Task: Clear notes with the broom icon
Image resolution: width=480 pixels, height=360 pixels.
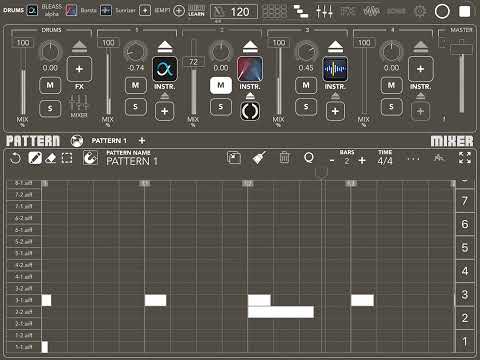Action: click(x=259, y=158)
